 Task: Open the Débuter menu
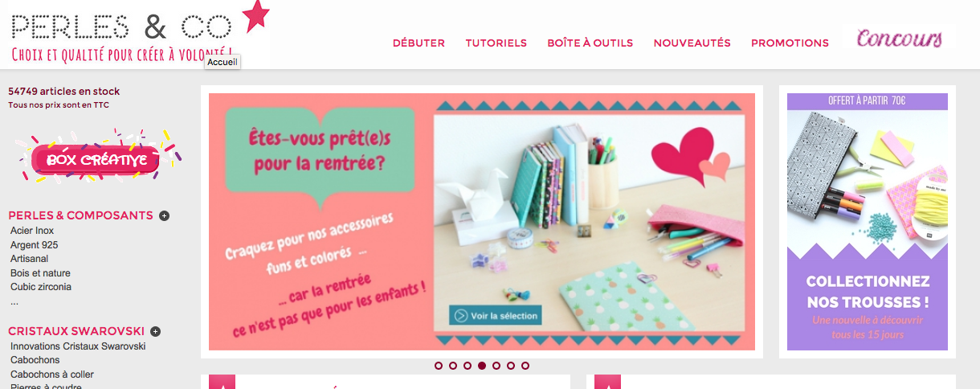click(x=419, y=43)
